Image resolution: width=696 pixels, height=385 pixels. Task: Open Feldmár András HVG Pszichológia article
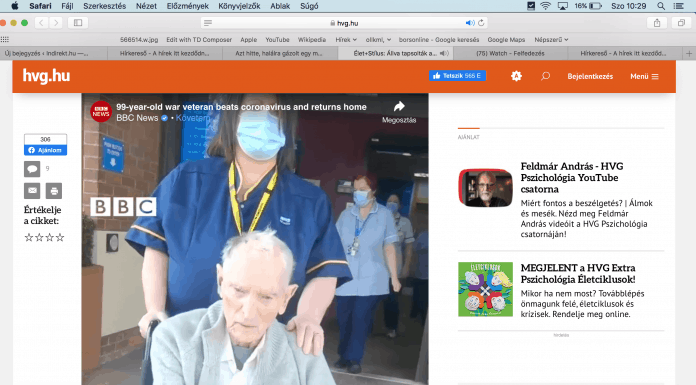572,178
